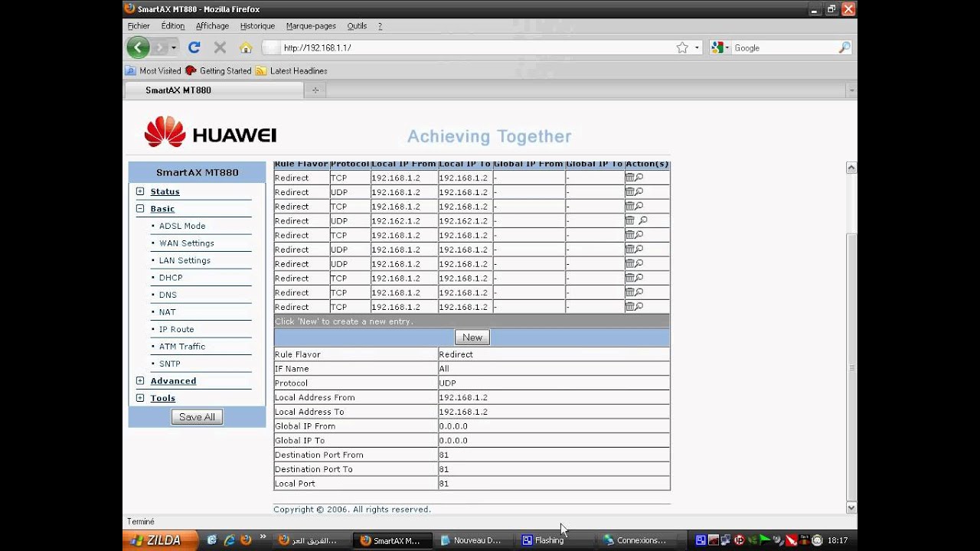Open the SNTP page

[170, 364]
